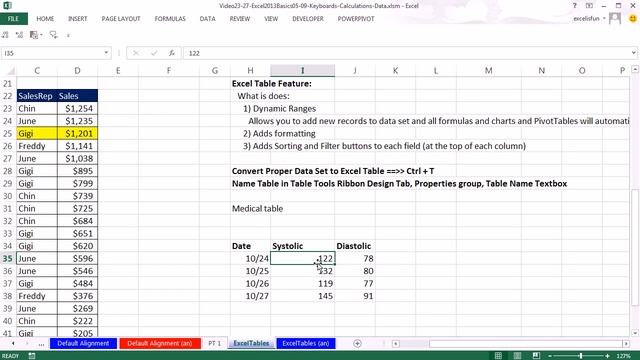Select the date cell 10/27
Viewport: 640px width, 360px height.
pyautogui.click(x=250, y=296)
